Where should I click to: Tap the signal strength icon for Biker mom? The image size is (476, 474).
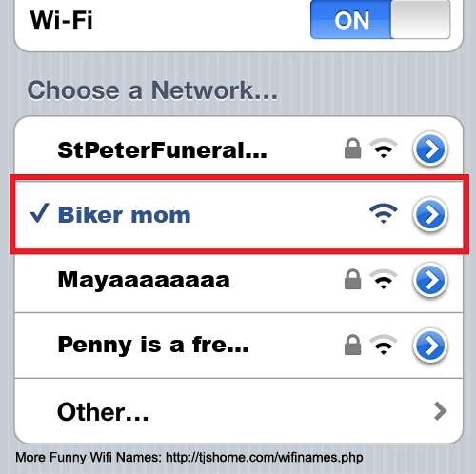384,213
